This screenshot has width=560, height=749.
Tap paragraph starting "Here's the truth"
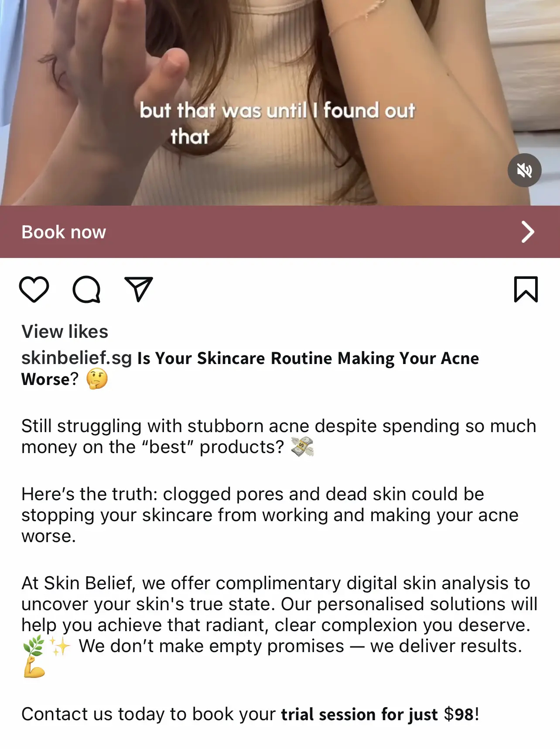point(270,515)
